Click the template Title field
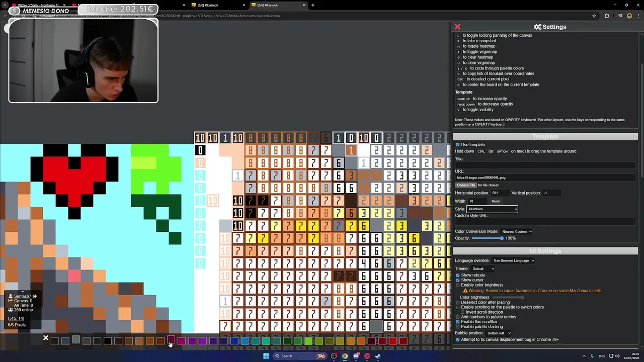The height and width of the screenshot is (362, 644). (545, 165)
